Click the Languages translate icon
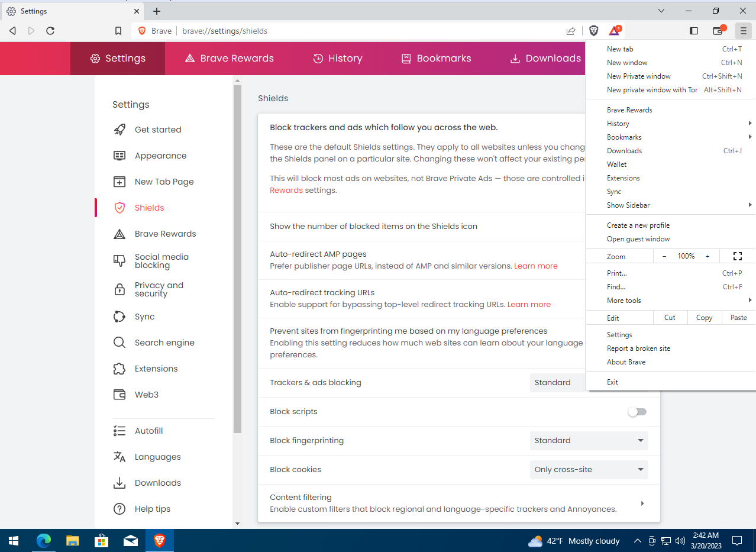The height and width of the screenshot is (552, 756). point(119,457)
